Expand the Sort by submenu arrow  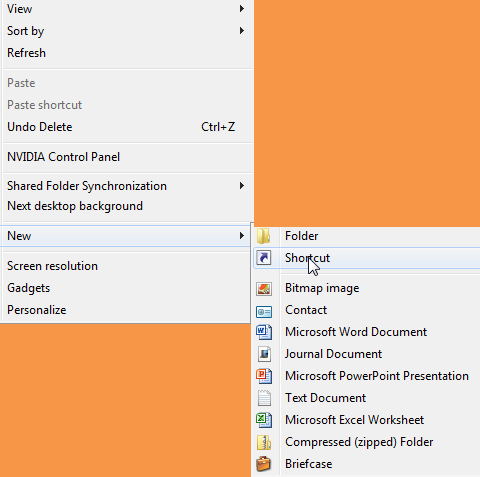coord(242,31)
